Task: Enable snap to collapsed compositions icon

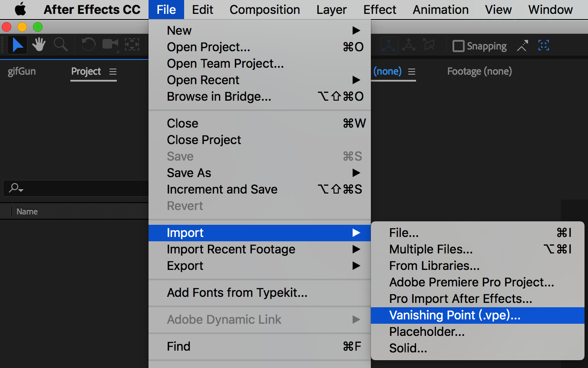Action: [544, 45]
